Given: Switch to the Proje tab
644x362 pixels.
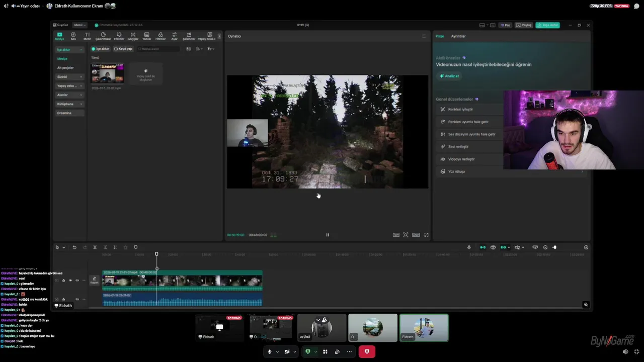Looking at the screenshot, I should pos(440,36).
